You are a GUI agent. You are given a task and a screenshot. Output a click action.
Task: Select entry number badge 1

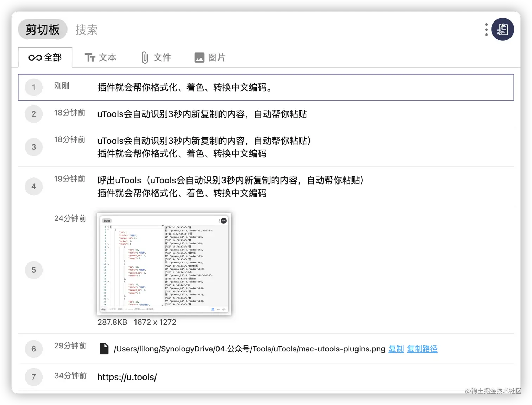tap(34, 87)
